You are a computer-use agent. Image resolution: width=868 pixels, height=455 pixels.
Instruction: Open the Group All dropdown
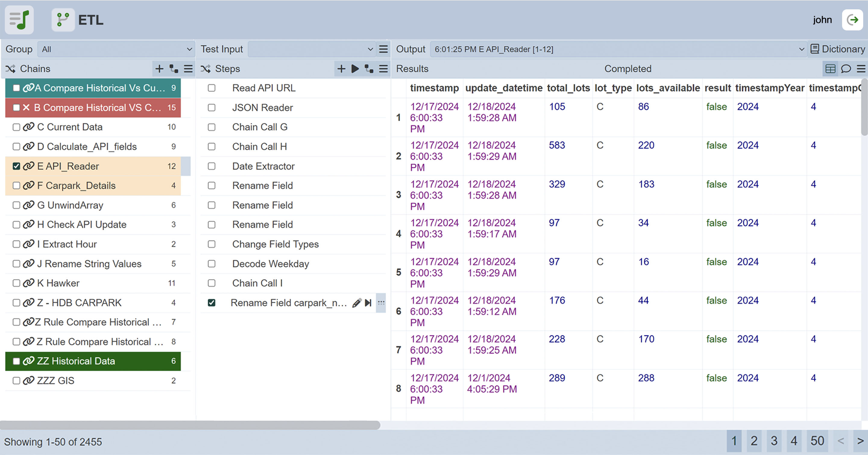116,49
